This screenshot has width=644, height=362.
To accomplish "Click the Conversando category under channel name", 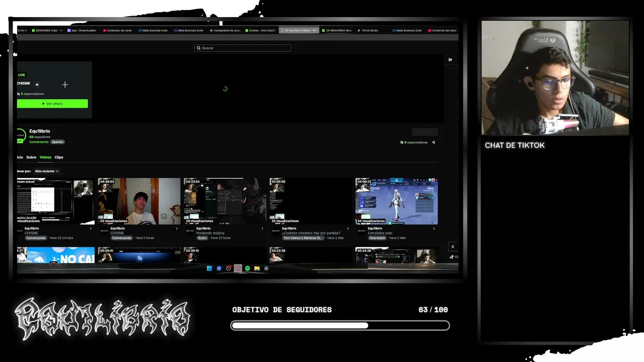I will pyautogui.click(x=39, y=142).
